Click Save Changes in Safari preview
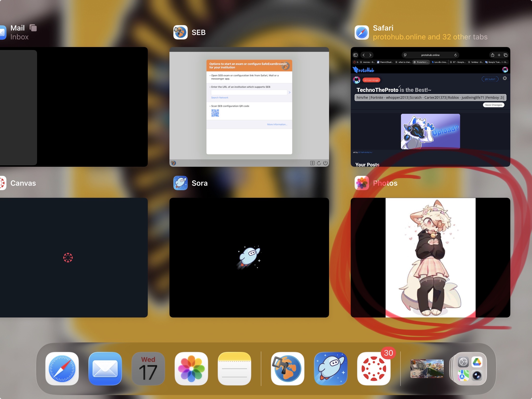532x399 pixels. (x=493, y=105)
